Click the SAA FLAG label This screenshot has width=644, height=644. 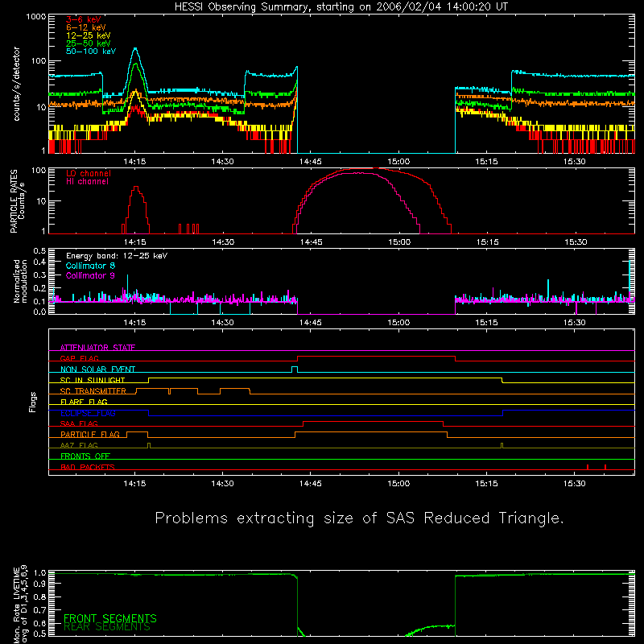point(79,423)
